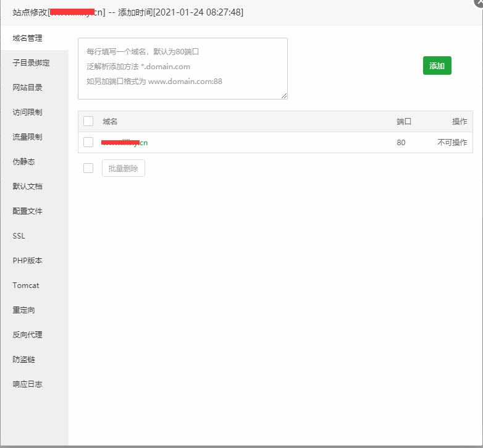The width and height of the screenshot is (483, 448).
Task: Click the 端口 column header
Action: pyautogui.click(x=404, y=121)
